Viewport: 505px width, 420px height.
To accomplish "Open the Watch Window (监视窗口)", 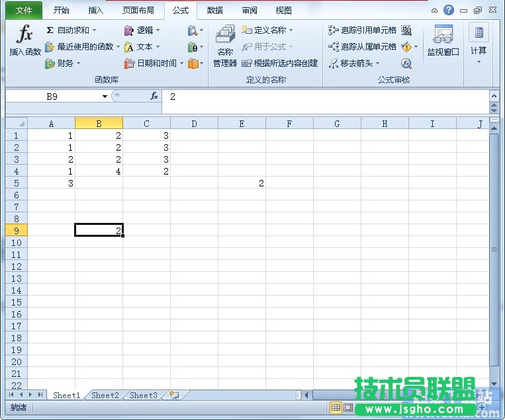I will [x=443, y=41].
